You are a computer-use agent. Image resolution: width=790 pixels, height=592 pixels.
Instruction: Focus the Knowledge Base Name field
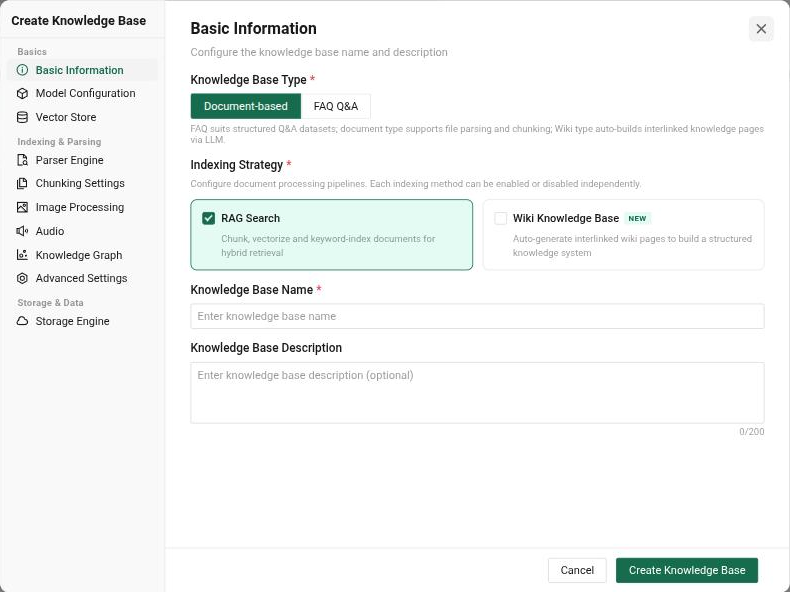click(477, 316)
